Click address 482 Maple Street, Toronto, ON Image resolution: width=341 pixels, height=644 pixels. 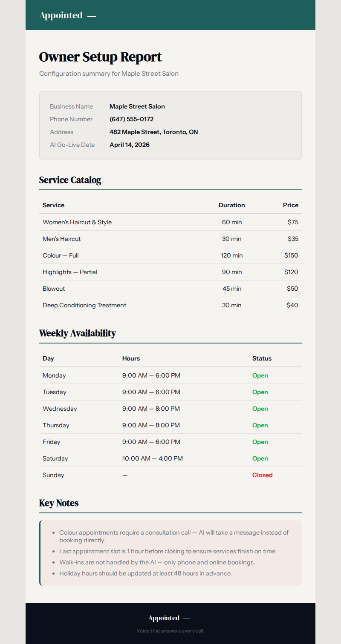(153, 132)
